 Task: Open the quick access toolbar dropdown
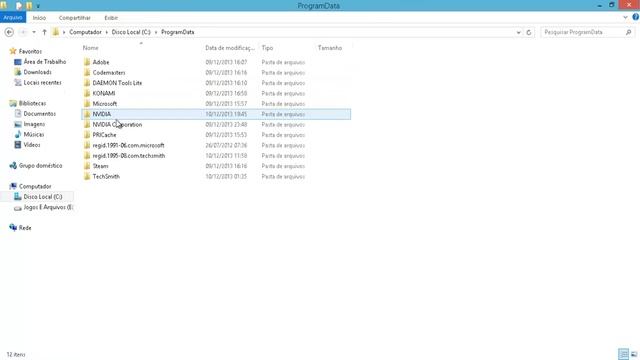(x=38, y=6)
